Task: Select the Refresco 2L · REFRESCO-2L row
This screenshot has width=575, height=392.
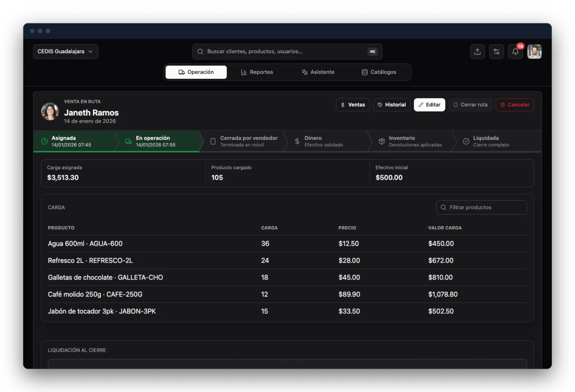Action: pyautogui.click(x=287, y=261)
